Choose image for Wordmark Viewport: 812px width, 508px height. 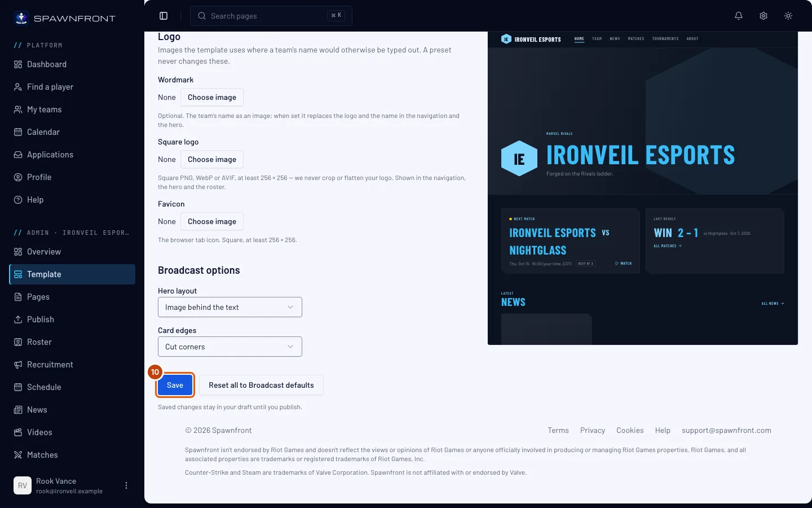pos(212,97)
